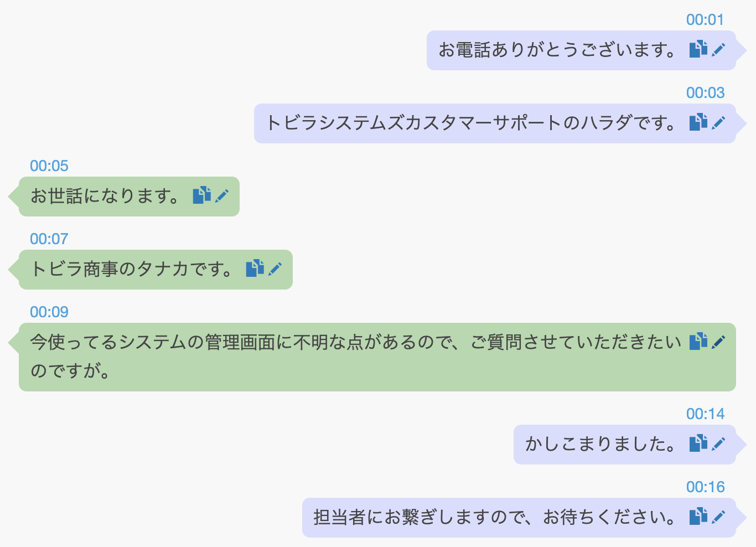The image size is (756, 547).
Task: Open the 00:05 timestamp link
Action: coord(49,166)
